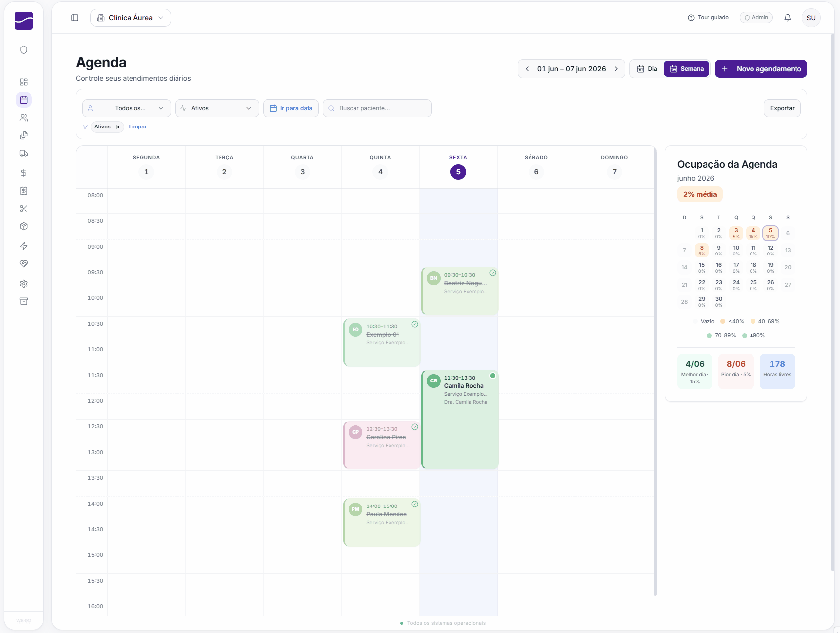Select day 4 in occupancy calendar
Viewport: 840px width, 633px height.
tap(753, 233)
